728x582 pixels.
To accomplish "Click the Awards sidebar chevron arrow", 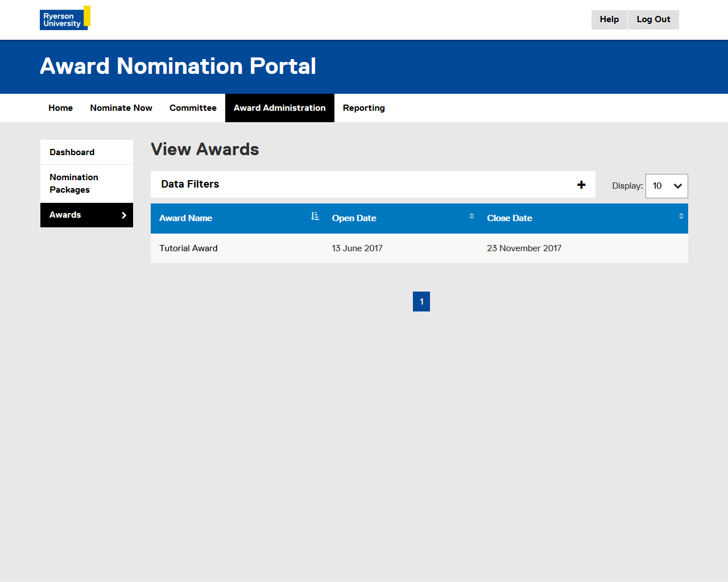I will 124,215.
